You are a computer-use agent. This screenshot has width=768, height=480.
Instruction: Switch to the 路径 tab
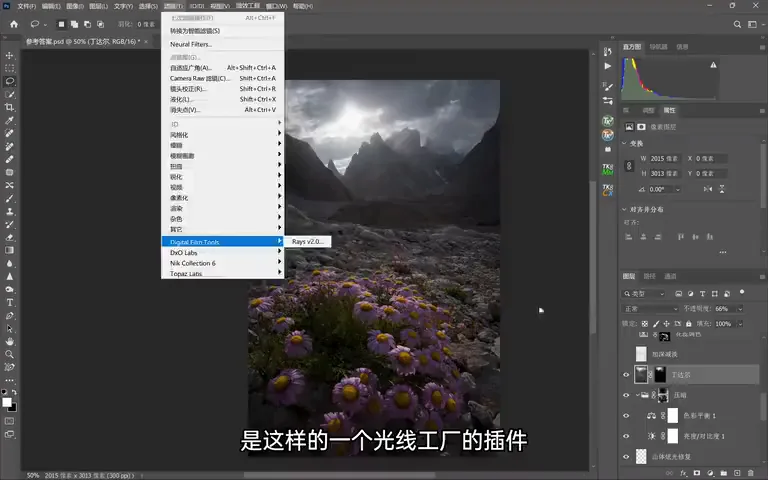pos(649,276)
